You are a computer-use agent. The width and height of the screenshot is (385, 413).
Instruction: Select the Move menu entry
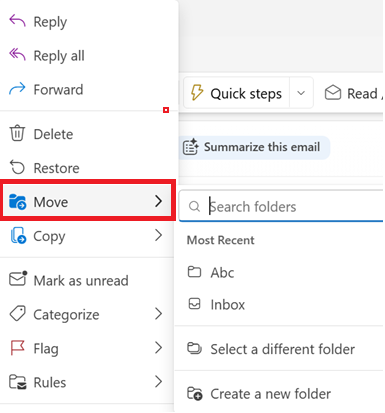pos(88,201)
